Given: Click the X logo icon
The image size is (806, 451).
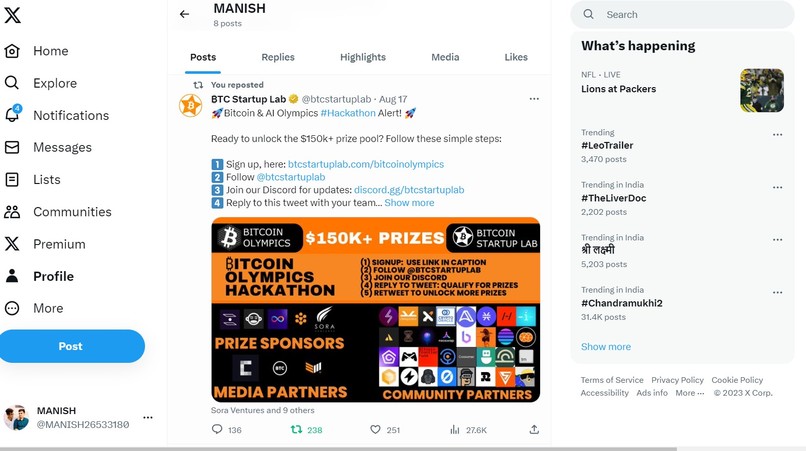Looking at the screenshot, I should [12, 14].
